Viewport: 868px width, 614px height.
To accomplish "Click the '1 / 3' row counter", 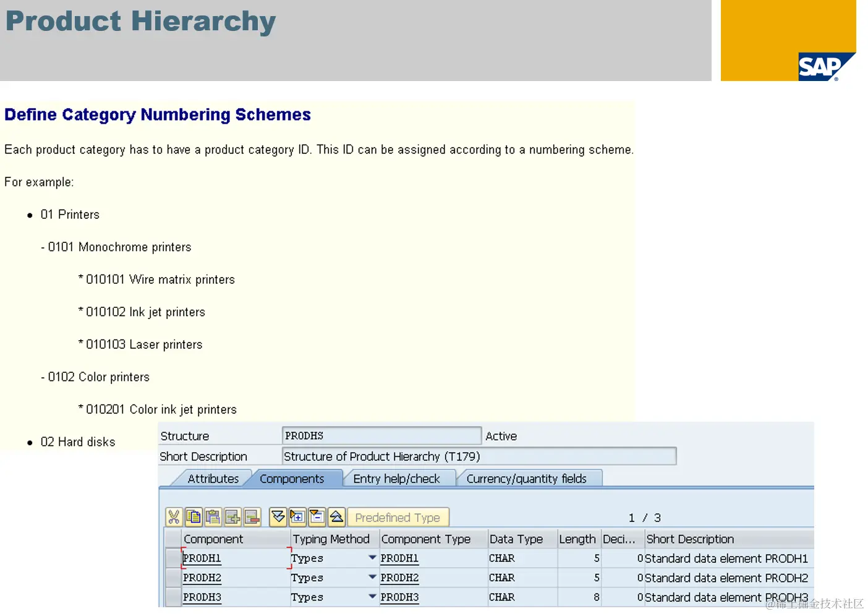I will click(645, 518).
